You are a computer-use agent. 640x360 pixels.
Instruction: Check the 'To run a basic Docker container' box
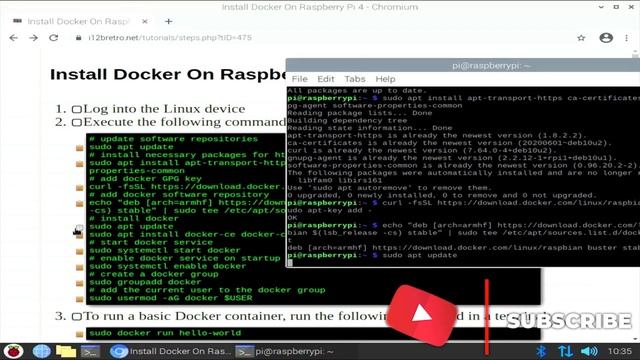pos(76,316)
